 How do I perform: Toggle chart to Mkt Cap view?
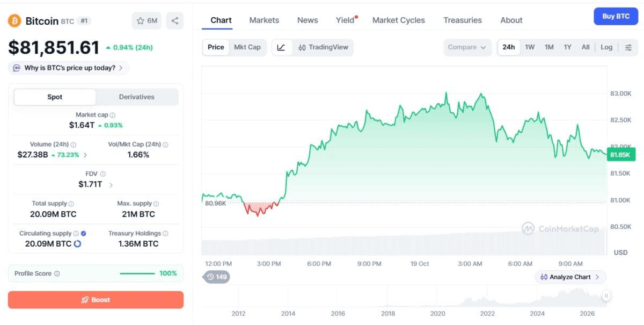(x=247, y=47)
